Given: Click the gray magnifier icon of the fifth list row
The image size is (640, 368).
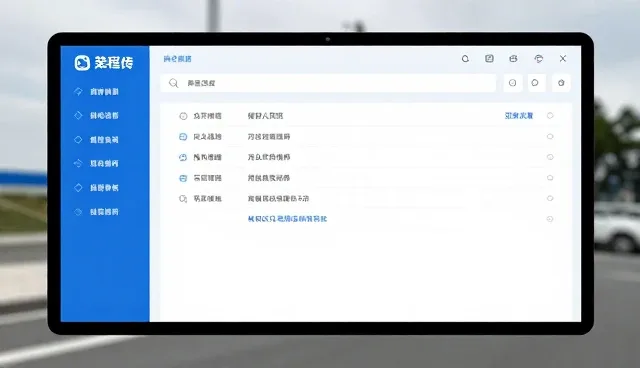Looking at the screenshot, I should click(183, 199).
